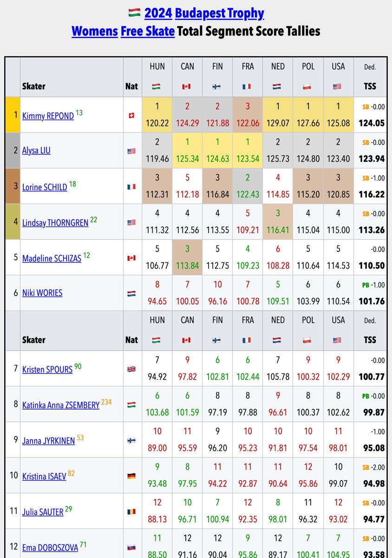Click the US flag beside Alysa LIU

point(131,151)
